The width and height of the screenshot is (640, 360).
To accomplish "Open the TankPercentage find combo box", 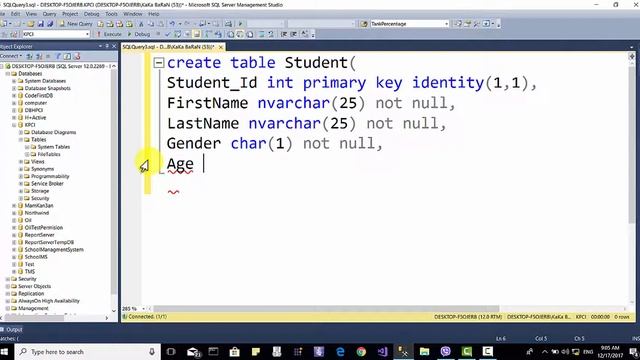I will pos(409,24).
